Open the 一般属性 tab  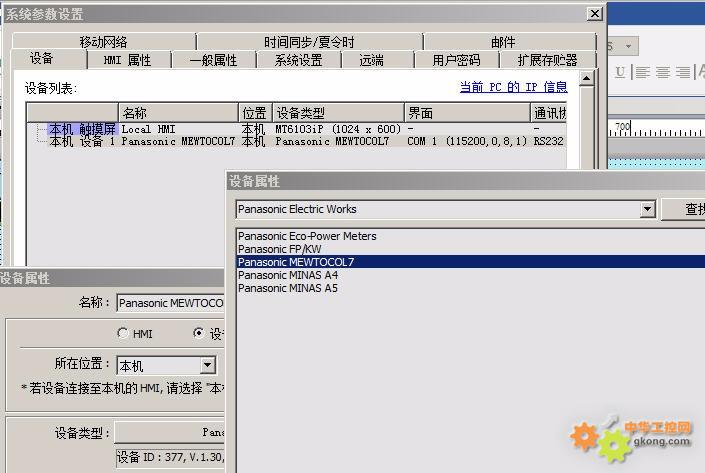214,60
